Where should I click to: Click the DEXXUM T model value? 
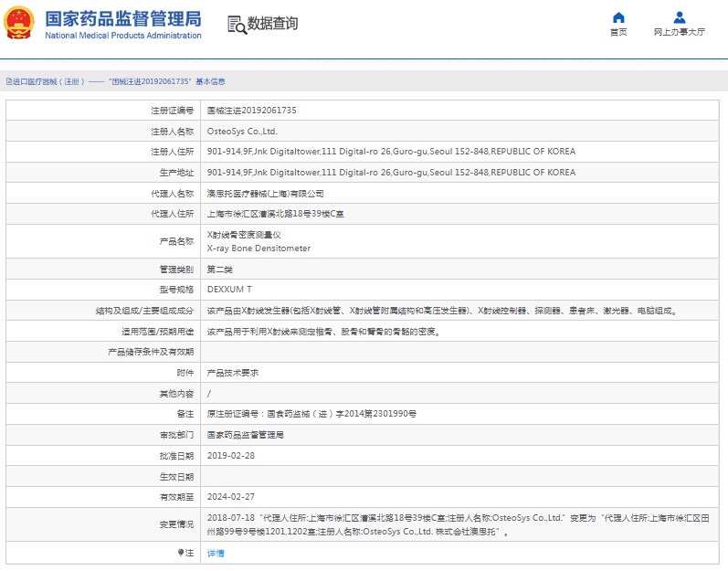pyautogui.click(x=229, y=290)
